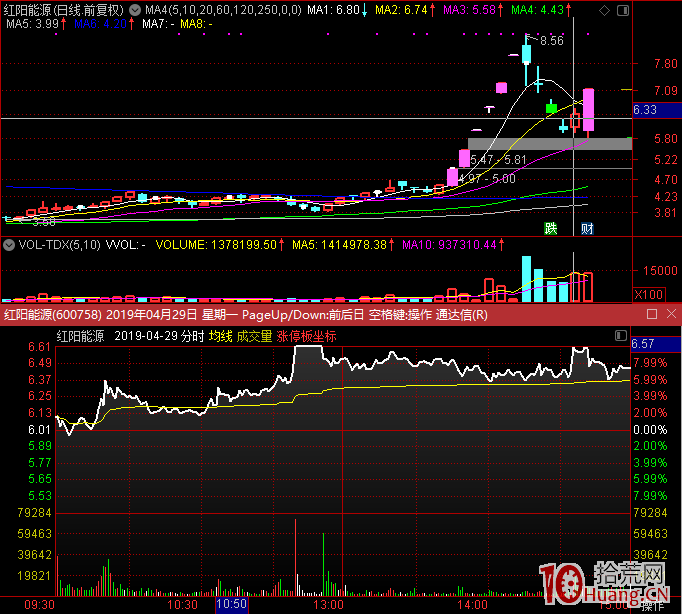Click the volume MA5: 1414978.38 value

[x=339, y=245]
